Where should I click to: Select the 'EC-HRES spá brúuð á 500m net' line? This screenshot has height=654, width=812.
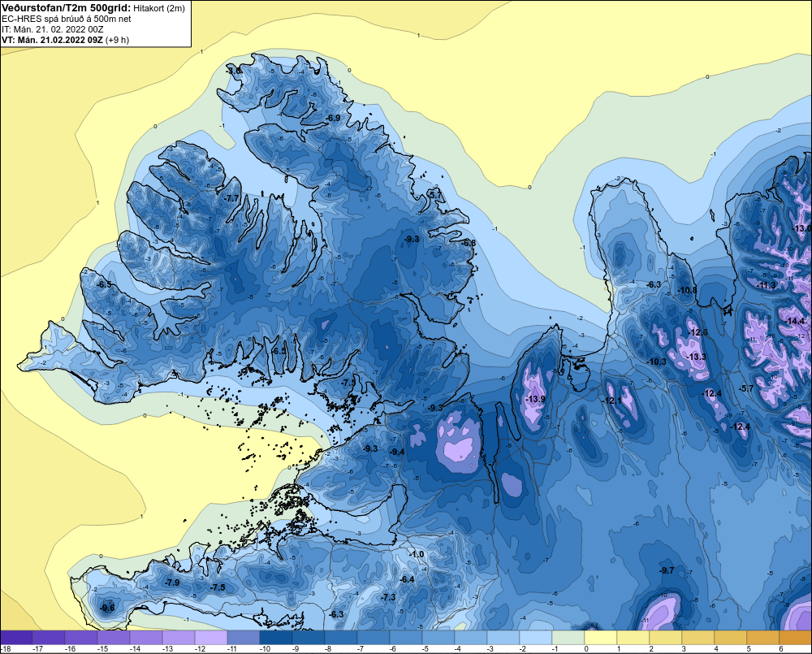coord(67,19)
